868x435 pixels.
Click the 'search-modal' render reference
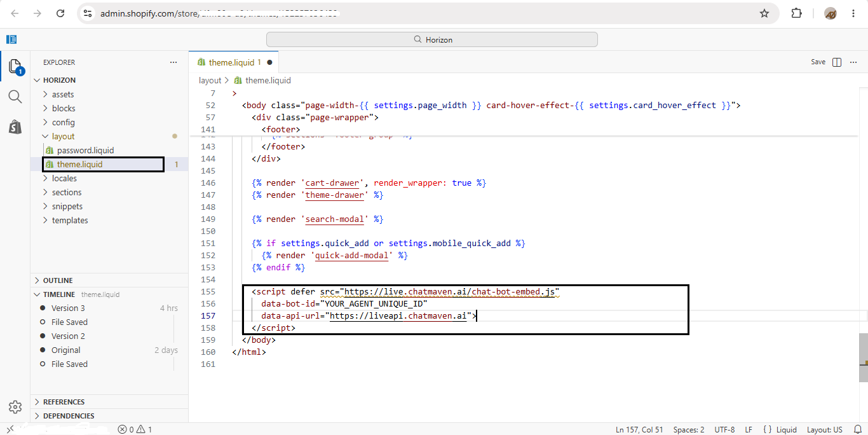(335, 219)
